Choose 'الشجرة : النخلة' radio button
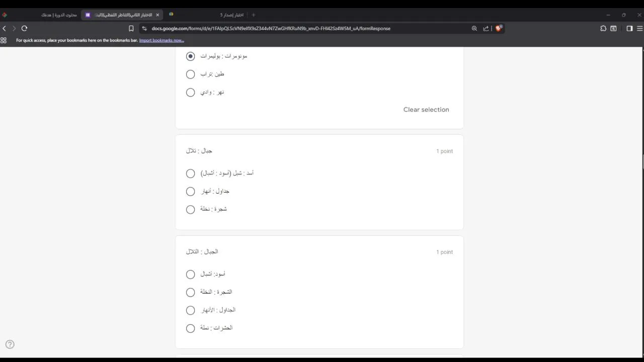Viewport: 644px width, 362px height. pyautogui.click(x=190, y=292)
